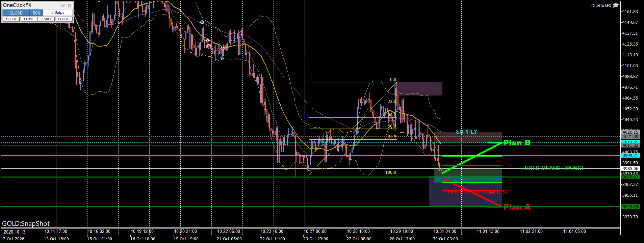Click the 0.0pips display field
This screenshot has height=243, width=644.
tap(58, 13)
